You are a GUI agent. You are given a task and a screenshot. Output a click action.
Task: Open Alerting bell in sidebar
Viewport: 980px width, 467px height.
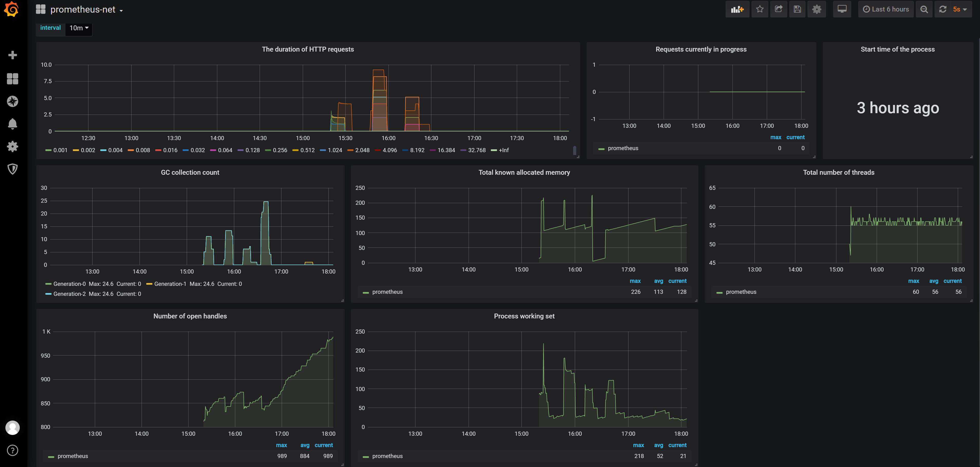(x=13, y=124)
